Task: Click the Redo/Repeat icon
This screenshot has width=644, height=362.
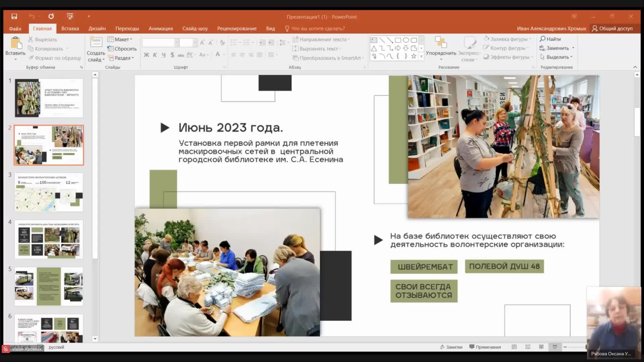Action: (x=51, y=16)
